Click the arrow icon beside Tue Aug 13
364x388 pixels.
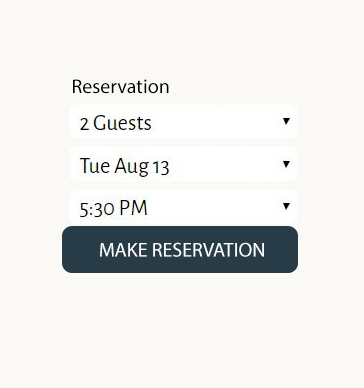tap(286, 164)
